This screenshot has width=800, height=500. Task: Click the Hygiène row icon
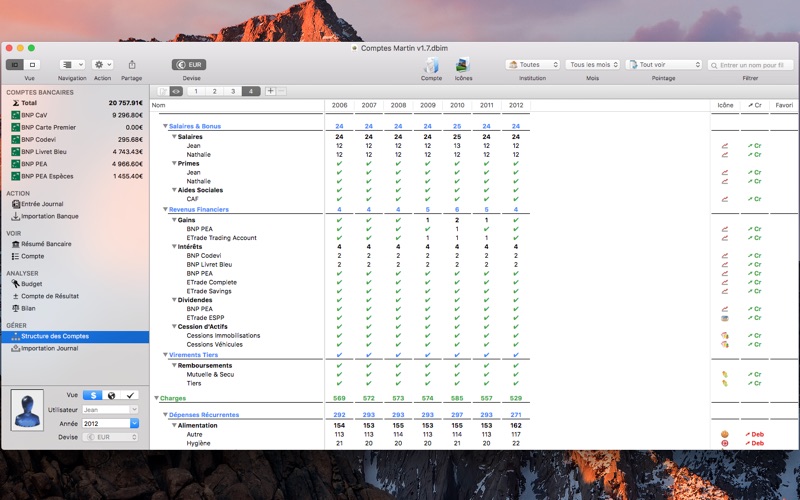tap(724, 443)
